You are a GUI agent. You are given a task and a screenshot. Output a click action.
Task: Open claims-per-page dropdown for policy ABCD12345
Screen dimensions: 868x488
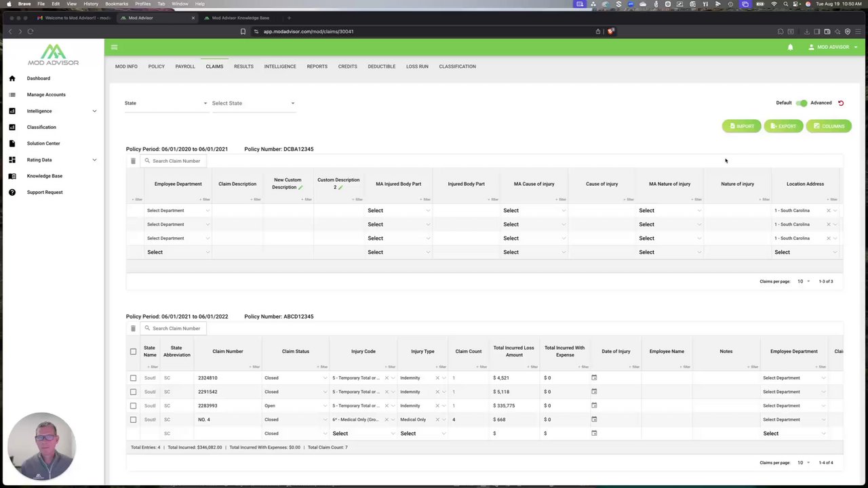[x=803, y=462]
